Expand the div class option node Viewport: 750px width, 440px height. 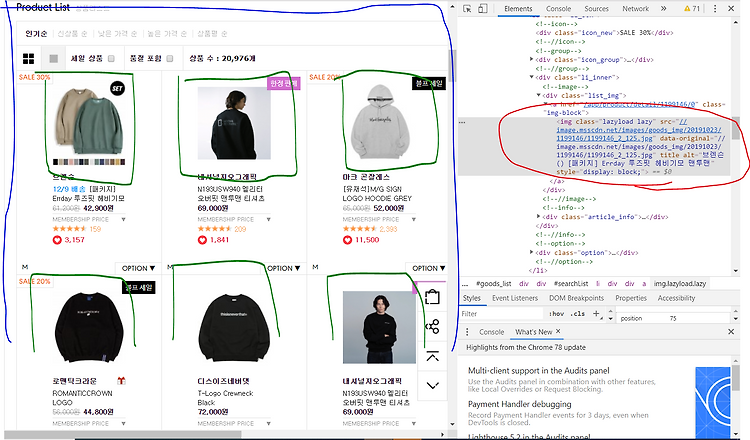(531, 252)
